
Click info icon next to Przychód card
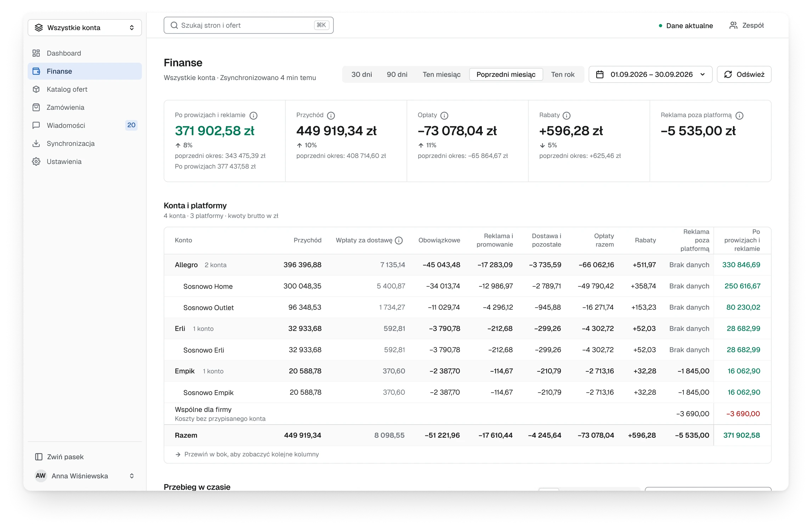pos(331,115)
